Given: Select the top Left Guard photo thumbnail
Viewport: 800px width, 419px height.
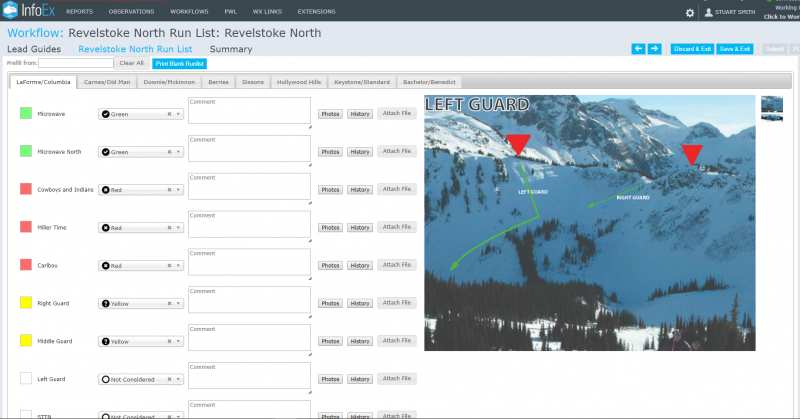Looking at the screenshot, I should click(772, 104).
